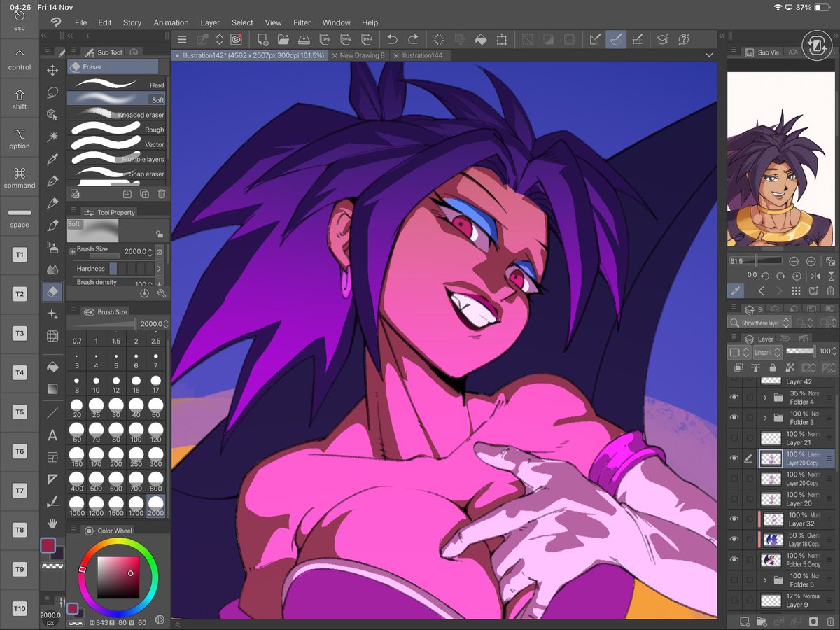Tick the checkbox next to Layer 9
840x630 pixels.
pyautogui.click(x=750, y=600)
